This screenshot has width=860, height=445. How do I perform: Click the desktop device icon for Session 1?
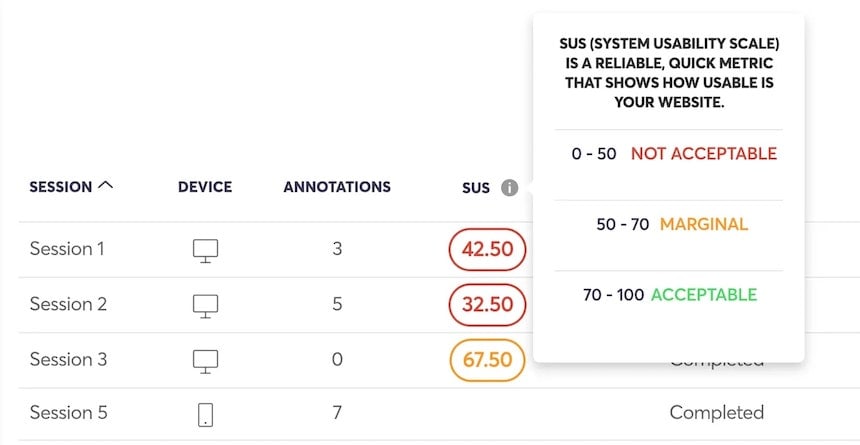click(x=205, y=250)
